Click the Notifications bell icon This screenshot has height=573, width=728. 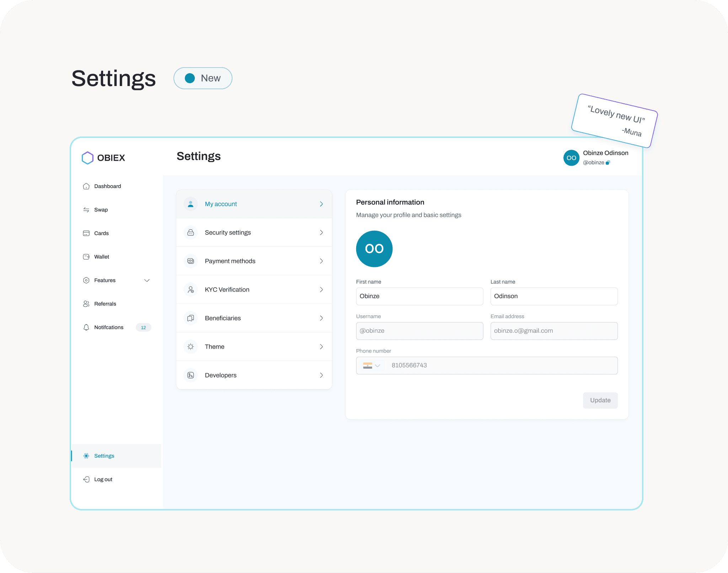[86, 327]
